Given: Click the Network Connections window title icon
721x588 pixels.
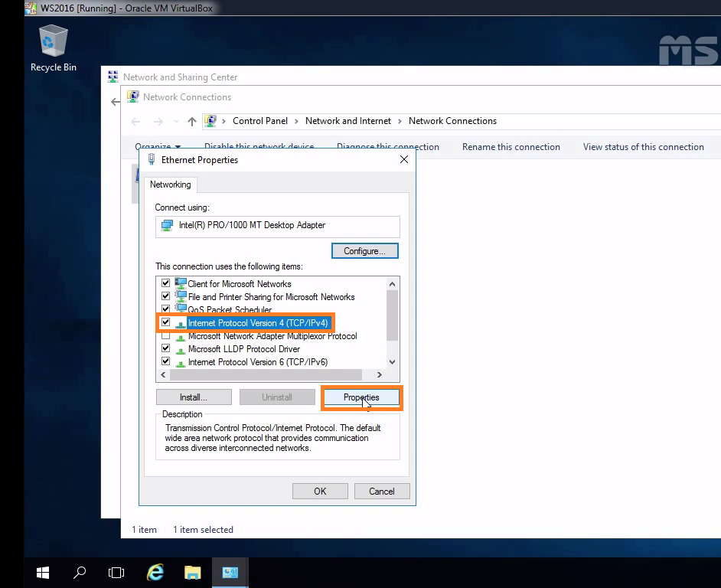Looking at the screenshot, I should 133,96.
